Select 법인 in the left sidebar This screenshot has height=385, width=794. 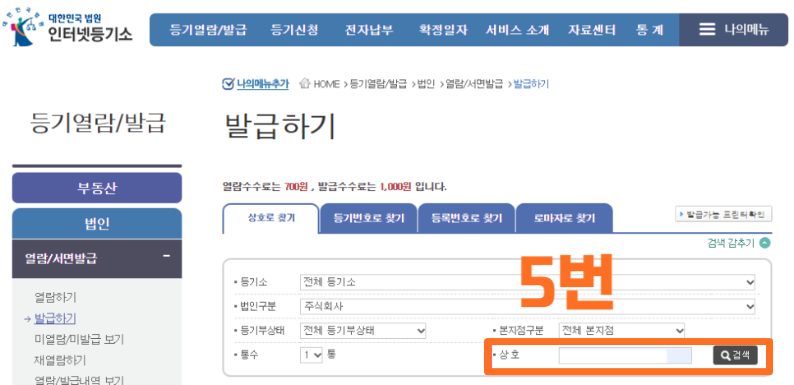point(97,223)
